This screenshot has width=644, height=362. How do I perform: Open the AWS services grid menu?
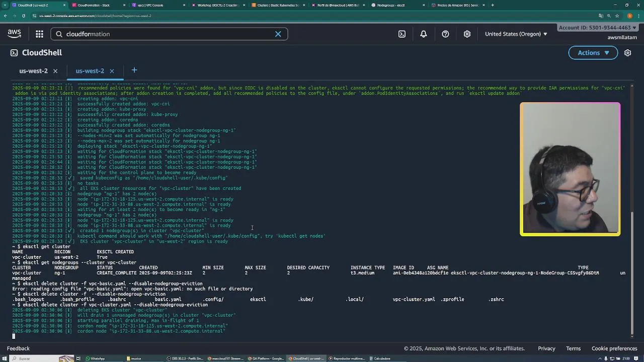pyautogui.click(x=39, y=34)
